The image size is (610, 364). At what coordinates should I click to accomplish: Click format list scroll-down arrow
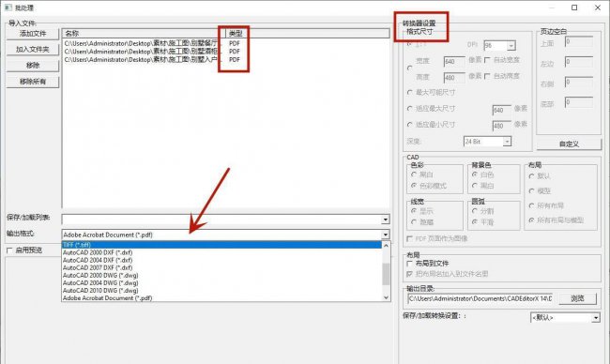(386, 297)
